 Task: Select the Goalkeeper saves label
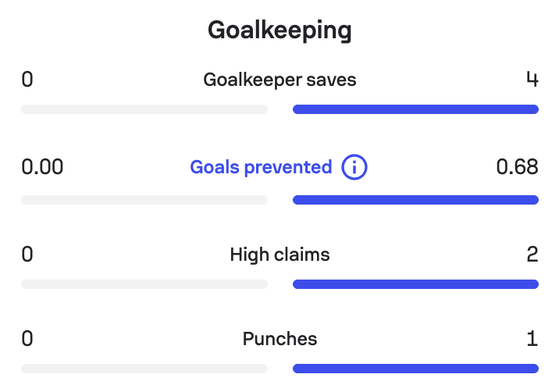click(279, 80)
